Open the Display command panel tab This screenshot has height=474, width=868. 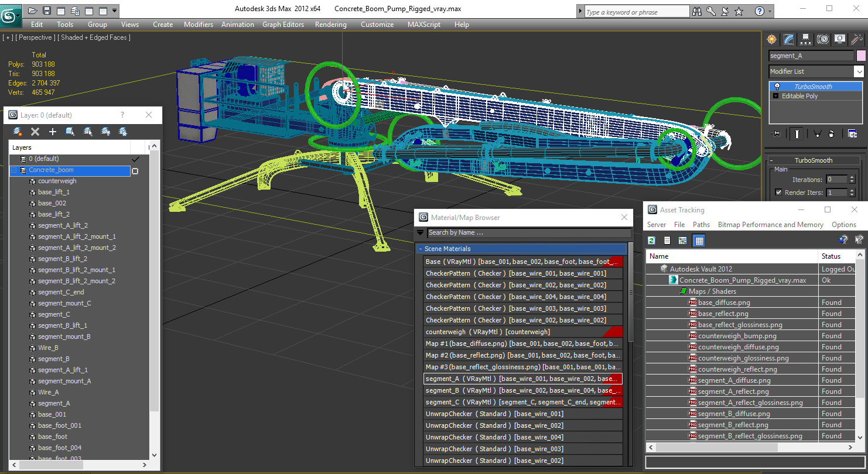click(x=840, y=39)
